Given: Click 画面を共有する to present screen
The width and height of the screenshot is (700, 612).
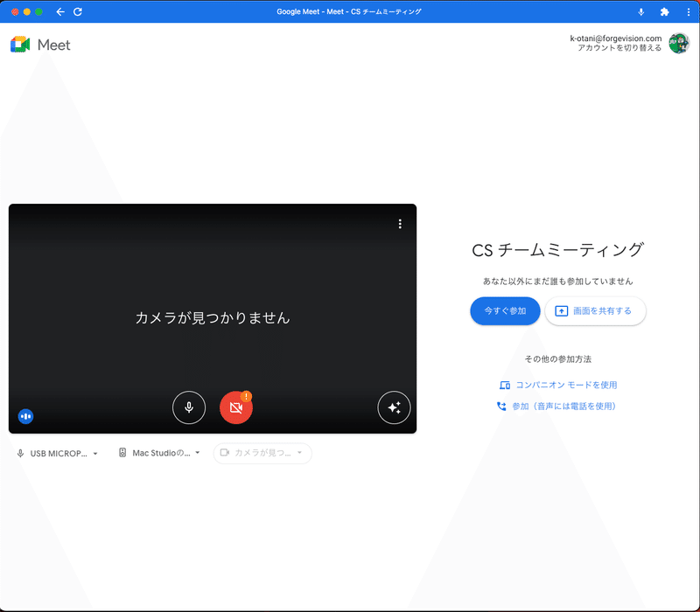Looking at the screenshot, I should pyautogui.click(x=595, y=311).
